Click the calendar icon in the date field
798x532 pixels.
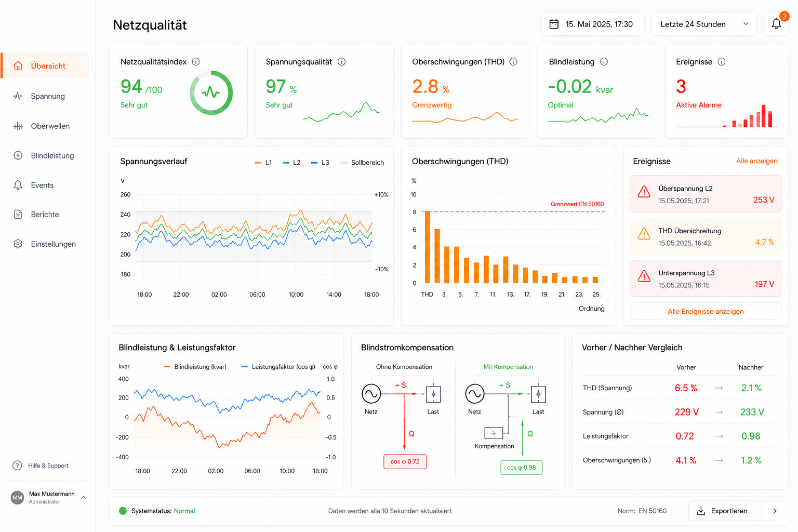pyautogui.click(x=554, y=24)
